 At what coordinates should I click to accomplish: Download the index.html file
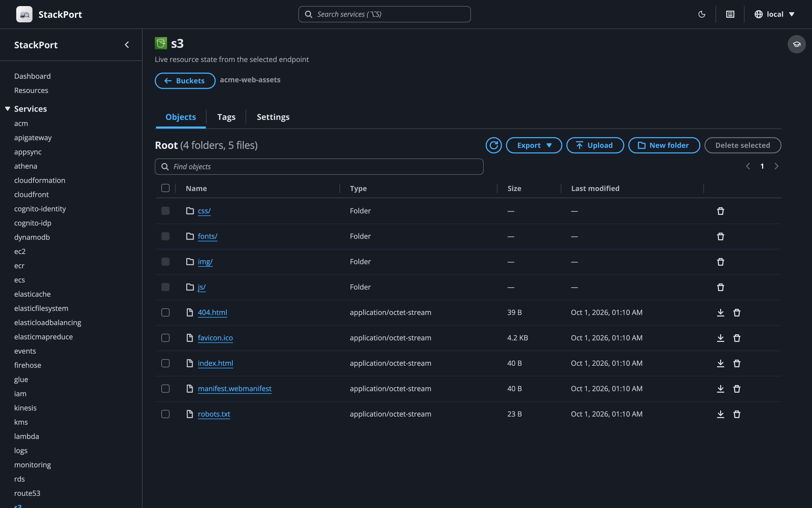pos(720,363)
